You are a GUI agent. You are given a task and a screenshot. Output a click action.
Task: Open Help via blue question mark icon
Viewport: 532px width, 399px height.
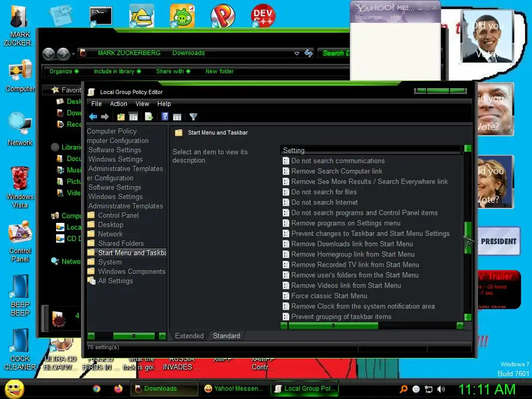pyautogui.click(x=165, y=117)
